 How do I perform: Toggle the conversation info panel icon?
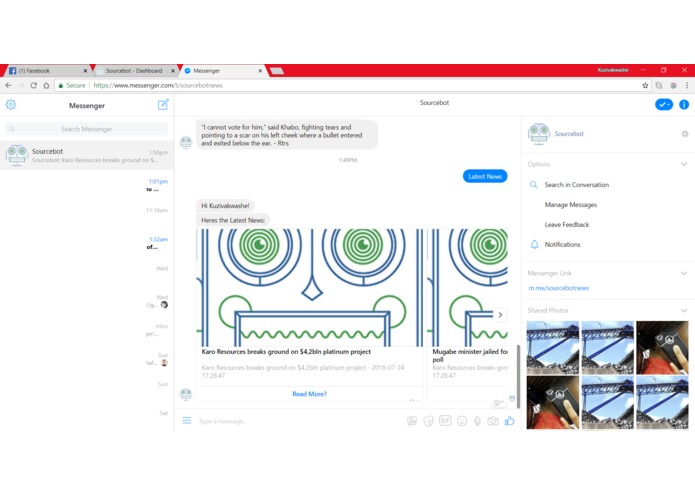coord(684,105)
